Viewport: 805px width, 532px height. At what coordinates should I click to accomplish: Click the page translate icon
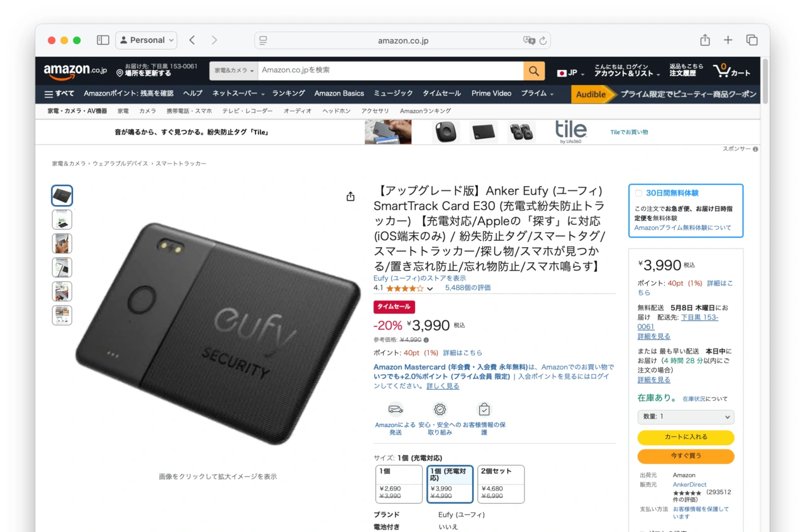pos(529,40)
